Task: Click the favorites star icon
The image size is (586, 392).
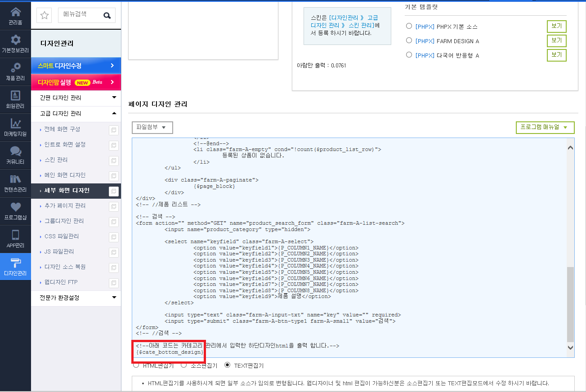Action: pos(45,15)
